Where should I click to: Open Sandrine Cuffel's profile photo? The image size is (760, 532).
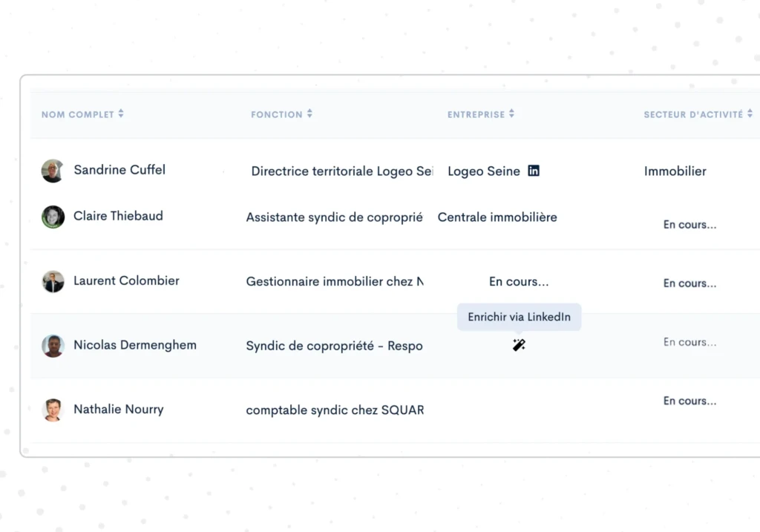point(52,171)
